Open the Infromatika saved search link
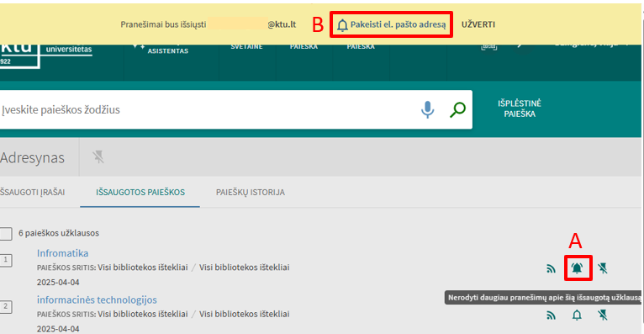 click(62, 253)
